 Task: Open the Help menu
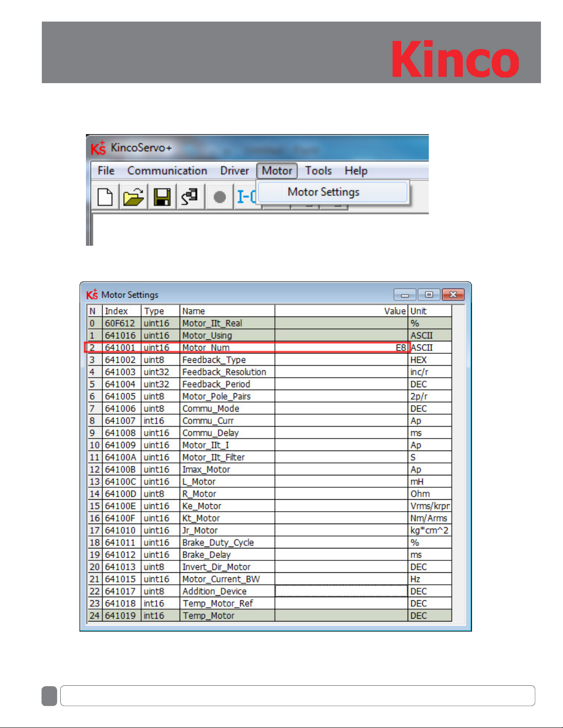[356, 171]
